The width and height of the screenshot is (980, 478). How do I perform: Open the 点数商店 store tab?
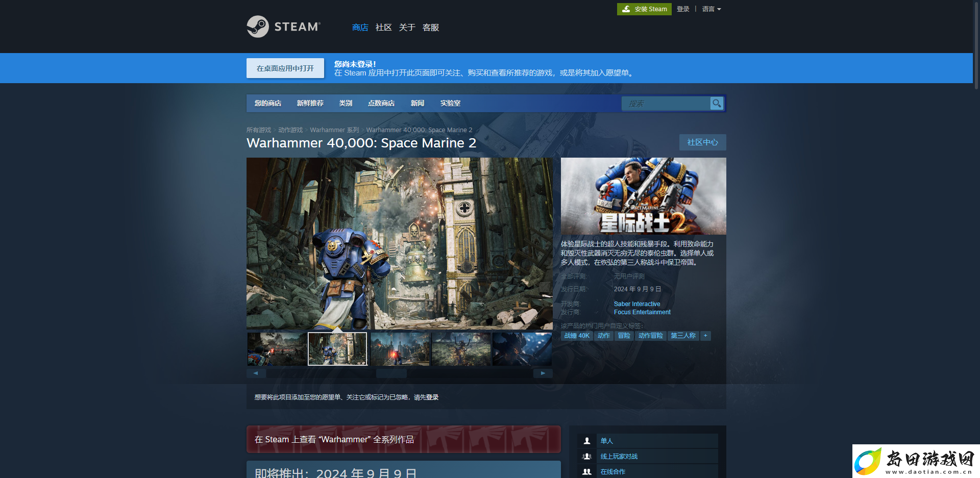click(x=381, y=103)
